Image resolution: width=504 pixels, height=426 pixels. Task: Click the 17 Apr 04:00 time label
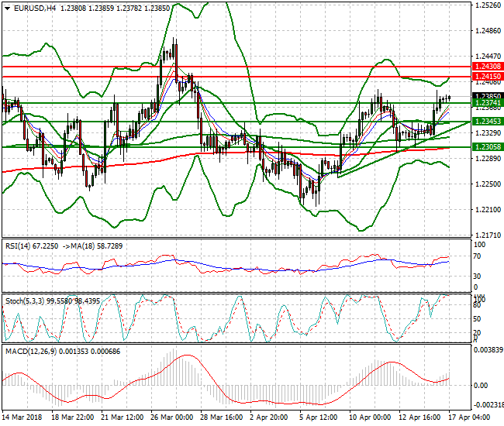(x=469, y=417)
